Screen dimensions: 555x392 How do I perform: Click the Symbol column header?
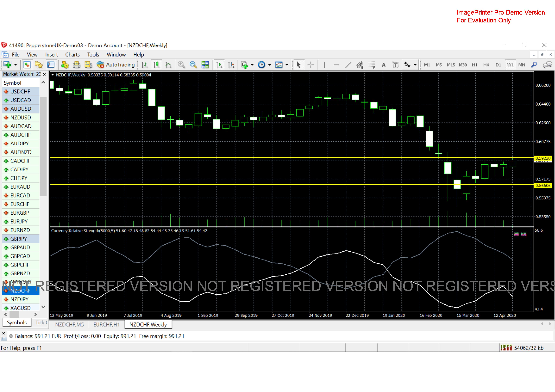point(21,83)
